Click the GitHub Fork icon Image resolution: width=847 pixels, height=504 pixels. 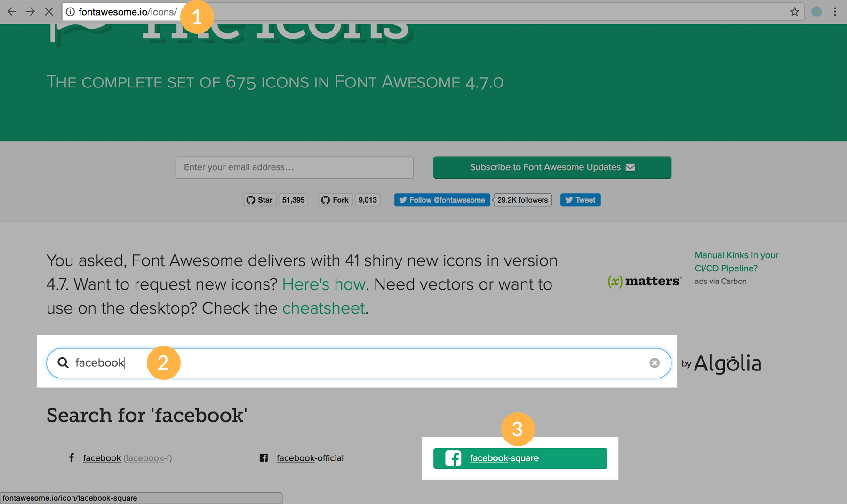coord(326,200)
